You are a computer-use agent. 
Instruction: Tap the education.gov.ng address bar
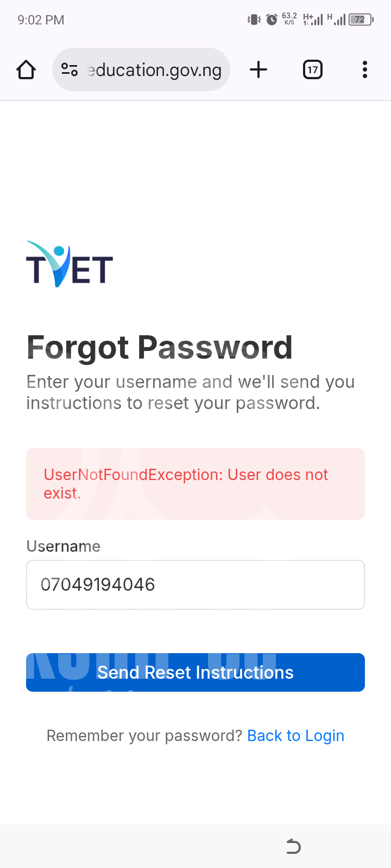tap(154, 70)
